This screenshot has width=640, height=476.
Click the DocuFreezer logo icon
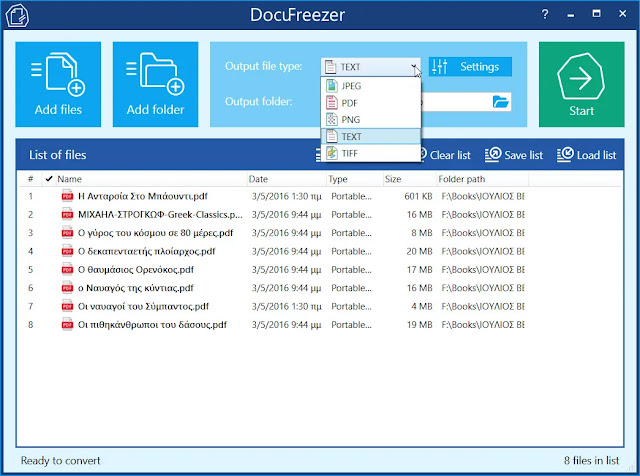click(x=17, y=16)
